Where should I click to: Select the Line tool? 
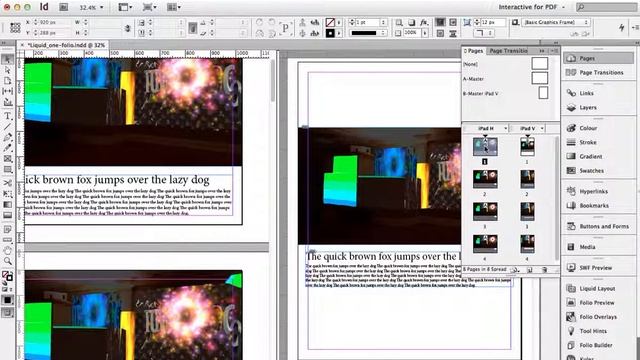click(7, 127)
